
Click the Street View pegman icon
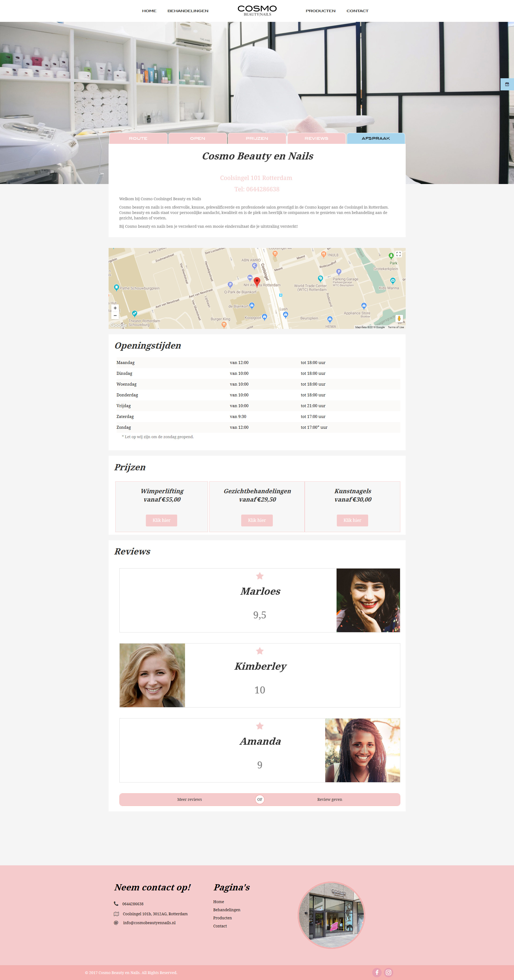[399, 318]
